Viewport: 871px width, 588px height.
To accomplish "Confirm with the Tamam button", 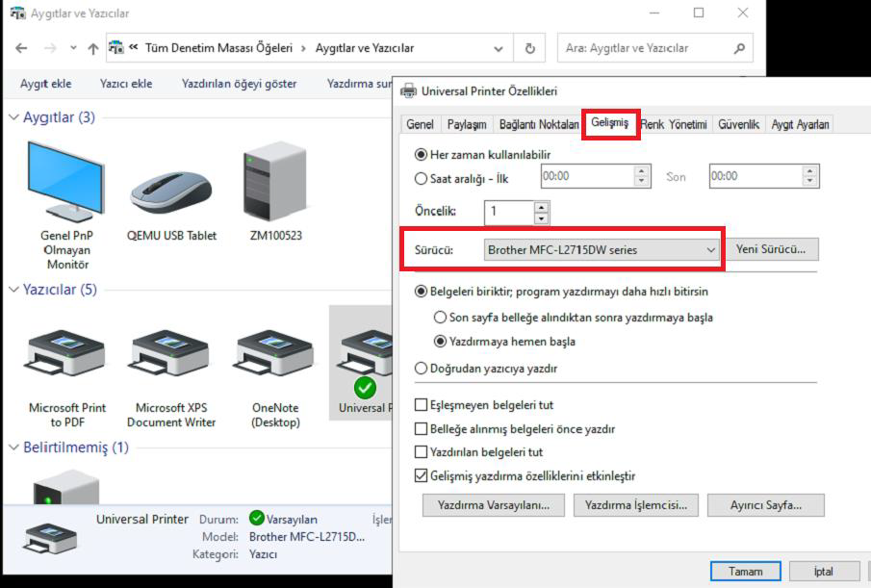I will 746,572.
